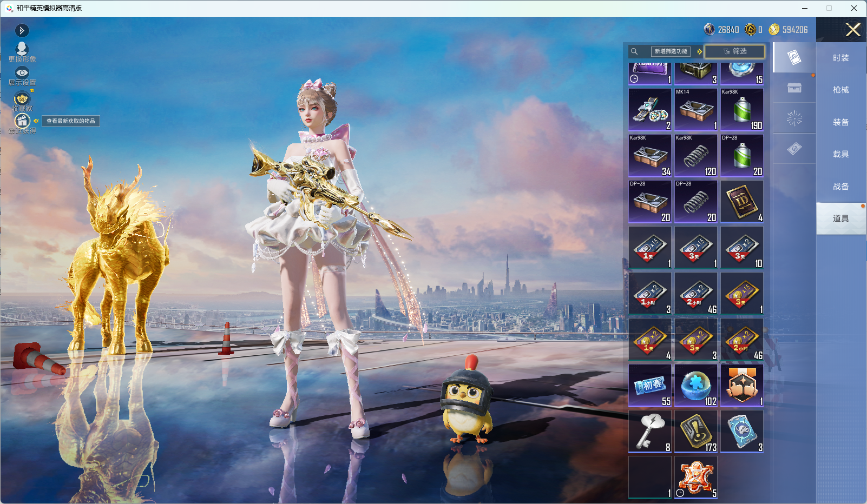867x504 pixels.
Task: Select the blue disc item, quantity 15
Action: point(742,74)
